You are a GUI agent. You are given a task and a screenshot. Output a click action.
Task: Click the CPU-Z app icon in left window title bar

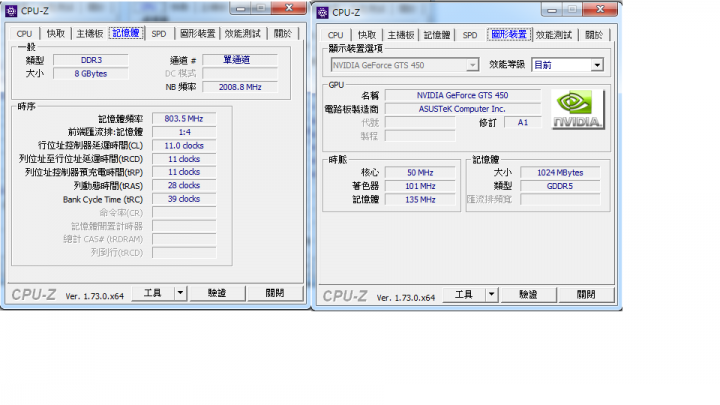point(11,11)
